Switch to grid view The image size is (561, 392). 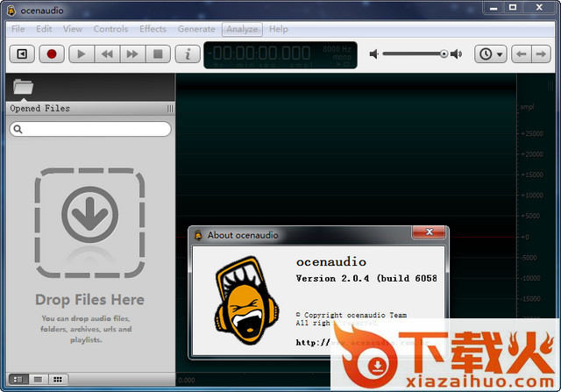[x=58, y=380]
